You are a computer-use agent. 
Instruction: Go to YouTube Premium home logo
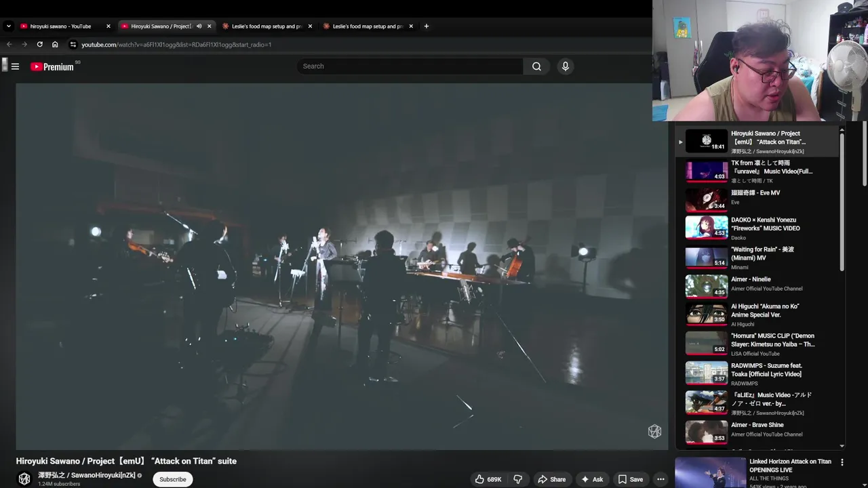click(x=52, y=66)
